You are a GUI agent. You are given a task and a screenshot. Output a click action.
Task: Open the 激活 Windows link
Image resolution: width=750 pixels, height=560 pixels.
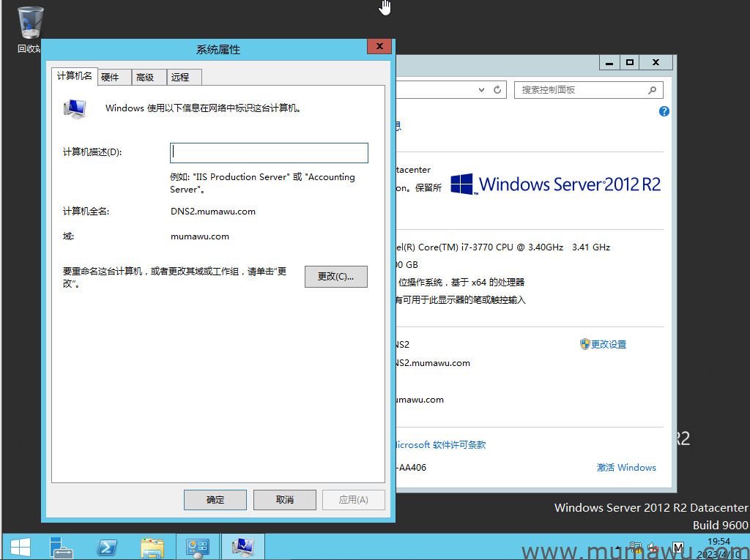[x=626, y=468]
